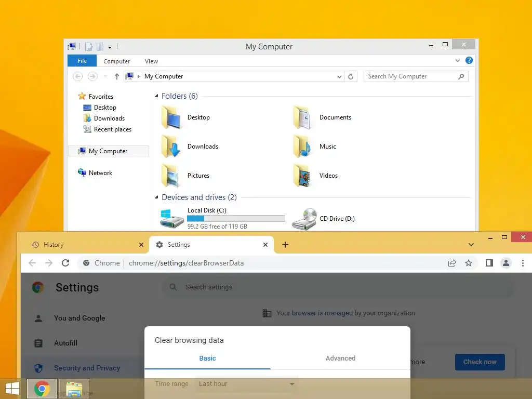532x399 pixels.
Task: Open the Time range Last hour dropdown
Action: pos(247,384)
